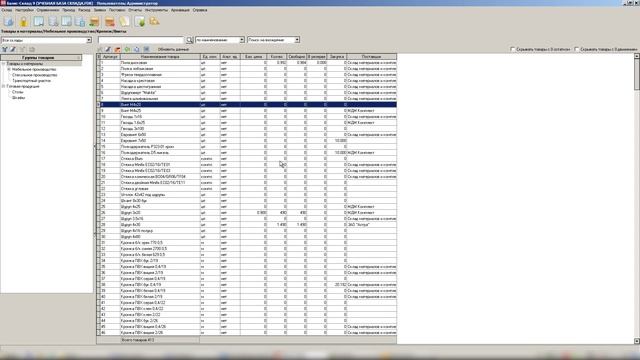Select the 'Винт M4x25' row
640x360 pixels.
point(247,111)
